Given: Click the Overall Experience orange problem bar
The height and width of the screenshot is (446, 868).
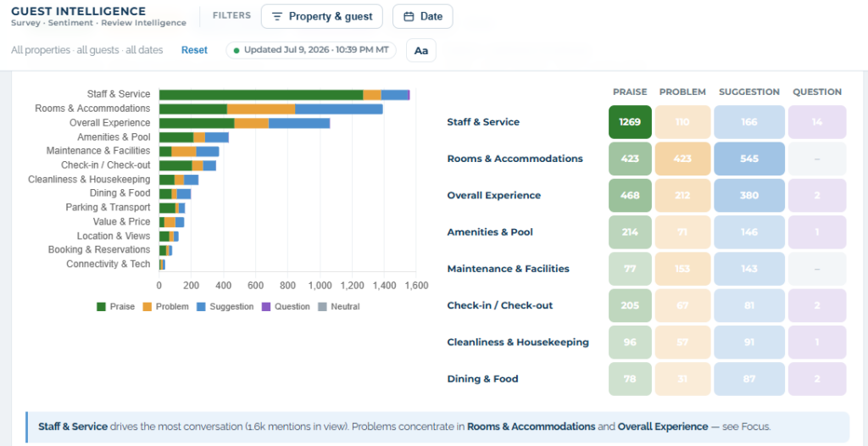Looking at the screenshot, I should [251, 123].
